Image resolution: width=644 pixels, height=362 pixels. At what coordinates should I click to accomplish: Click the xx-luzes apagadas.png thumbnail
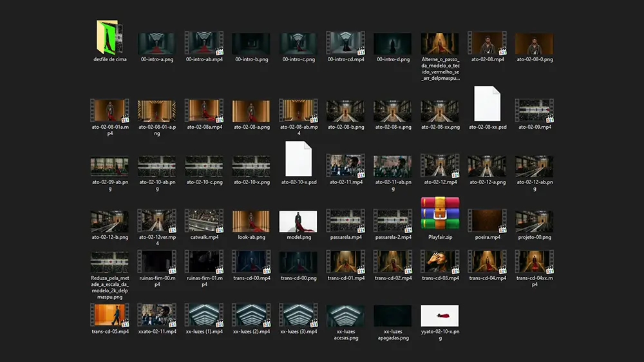click(392, 316)
